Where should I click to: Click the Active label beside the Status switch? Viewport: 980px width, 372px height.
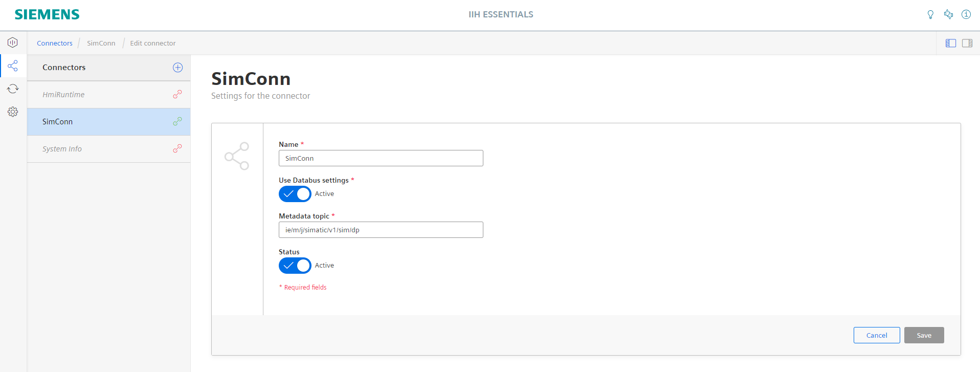tap(324, 266)
